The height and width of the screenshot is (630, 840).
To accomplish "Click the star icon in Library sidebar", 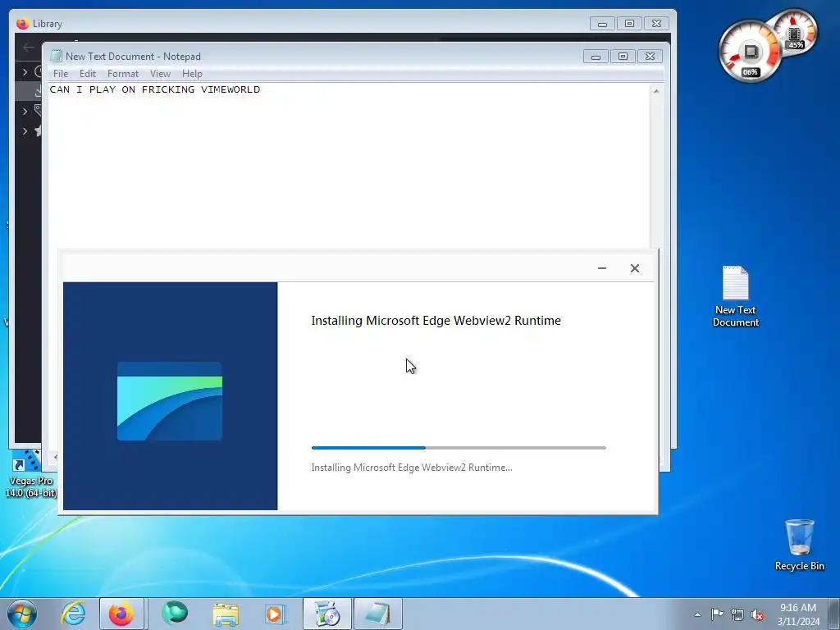I will (39, 130).
